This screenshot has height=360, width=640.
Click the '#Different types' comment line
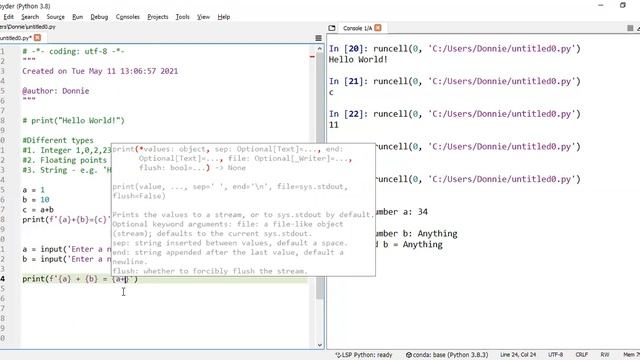click(58, 140)
